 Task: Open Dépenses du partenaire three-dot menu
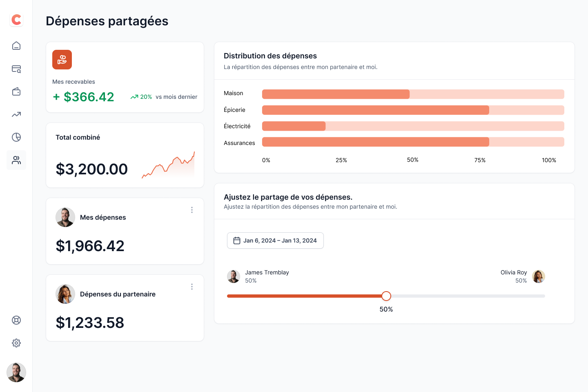(x=192, y=287)
